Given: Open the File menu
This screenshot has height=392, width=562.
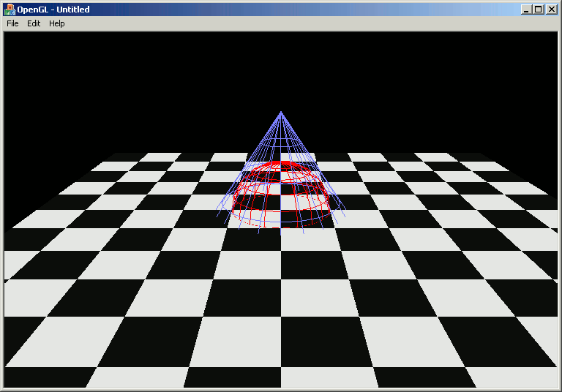Looking at the screenshot, I should click(12, 23).
